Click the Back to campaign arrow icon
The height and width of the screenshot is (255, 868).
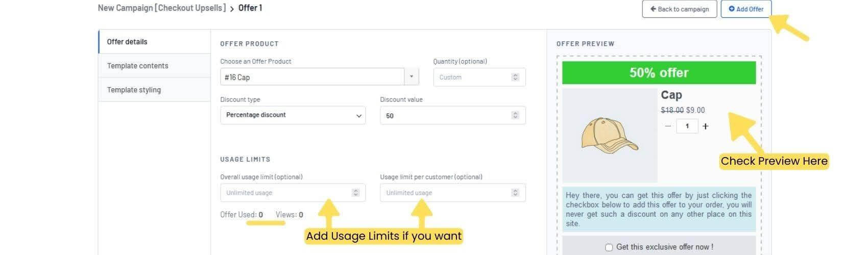(x=653, y=9)
